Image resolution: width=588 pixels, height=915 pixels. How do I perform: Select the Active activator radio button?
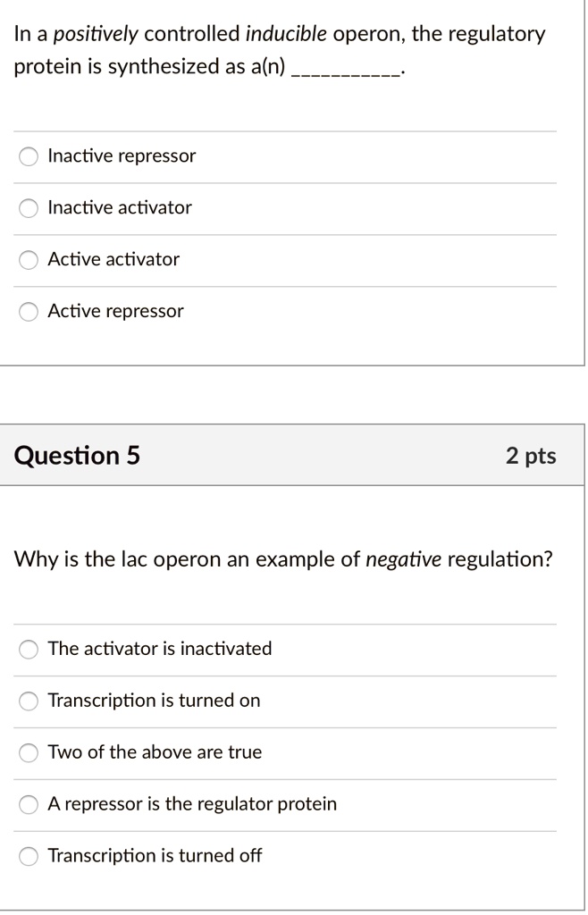coord(27,259)
